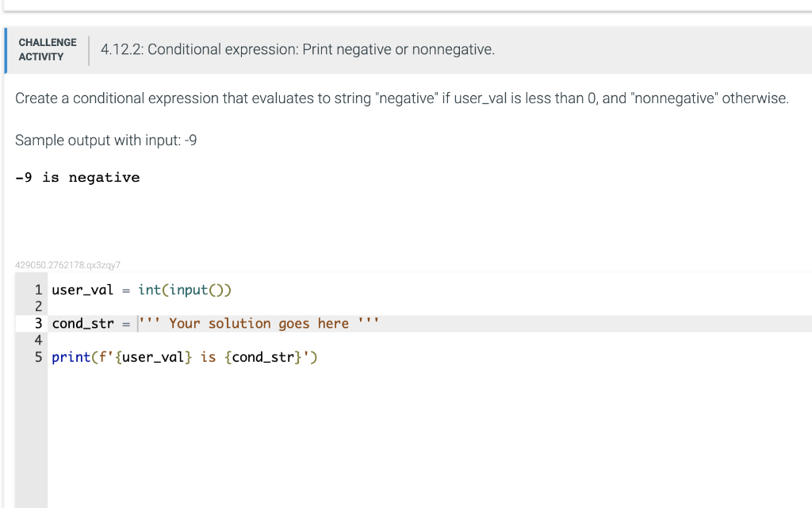Click the triple quotes on line 3
The image size is (812, 508).
pos(149,323)
